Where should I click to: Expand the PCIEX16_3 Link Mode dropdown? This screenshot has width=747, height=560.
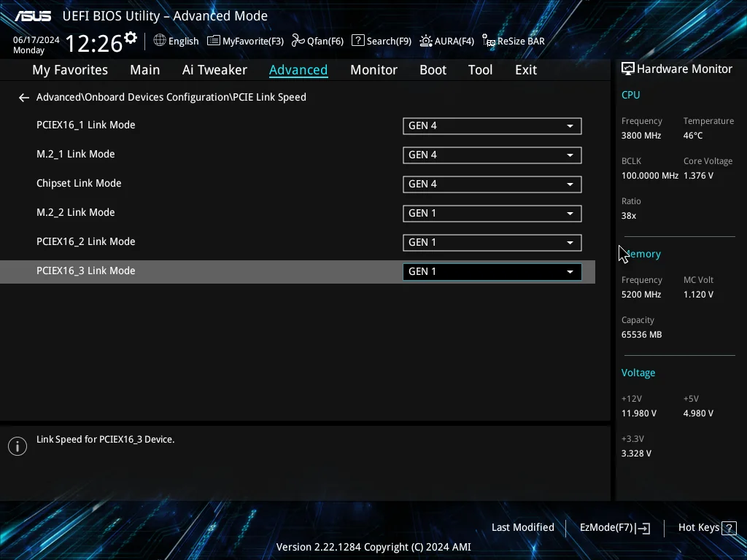click(x=492, y=271)
